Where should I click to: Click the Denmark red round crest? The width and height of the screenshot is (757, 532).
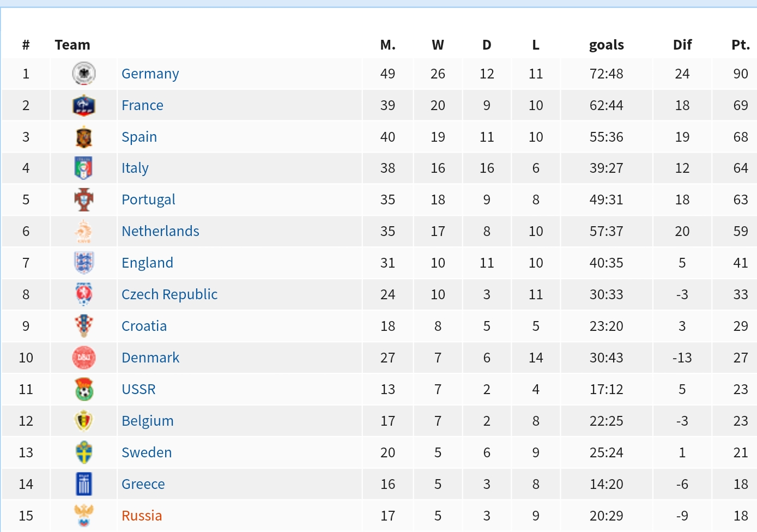(x=84, y=358)
